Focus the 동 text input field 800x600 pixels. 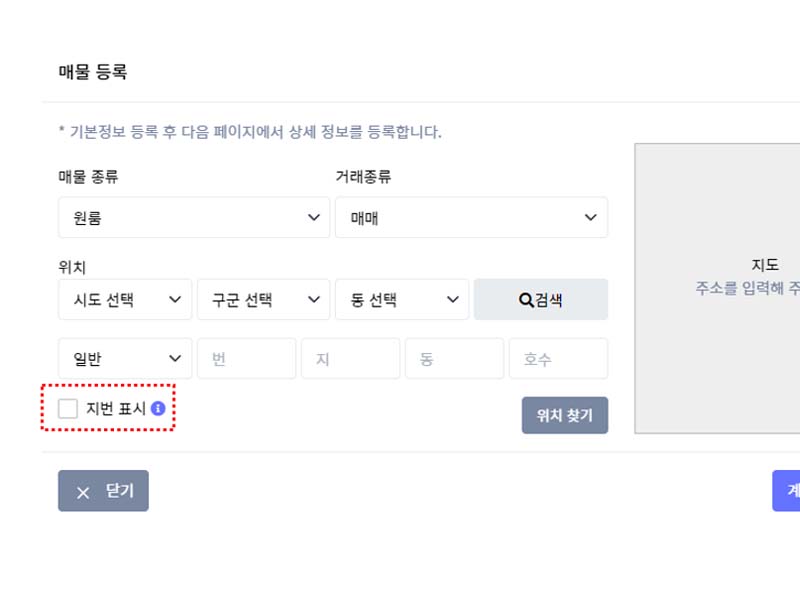pos(455,358)
